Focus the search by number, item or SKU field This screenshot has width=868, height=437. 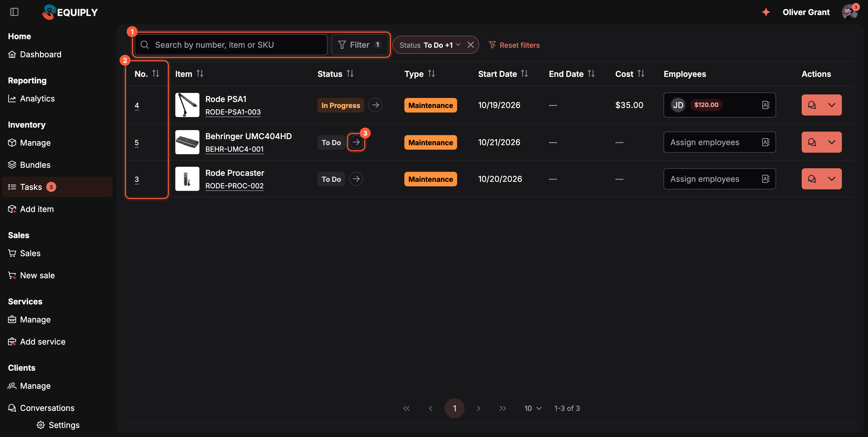231,45
